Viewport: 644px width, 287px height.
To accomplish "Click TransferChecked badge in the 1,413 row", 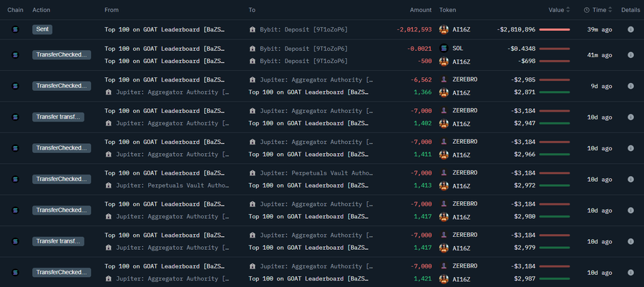I will (62, 179).
